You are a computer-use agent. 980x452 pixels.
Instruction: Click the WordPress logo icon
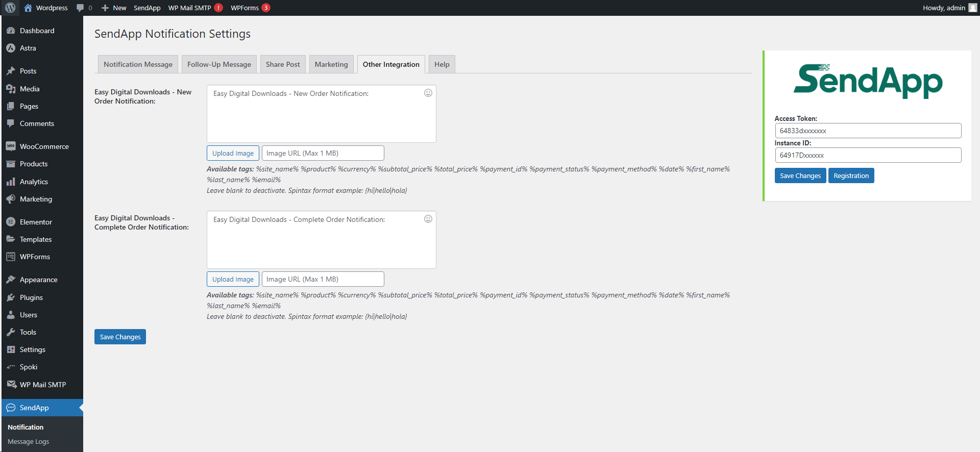[10, 8]
